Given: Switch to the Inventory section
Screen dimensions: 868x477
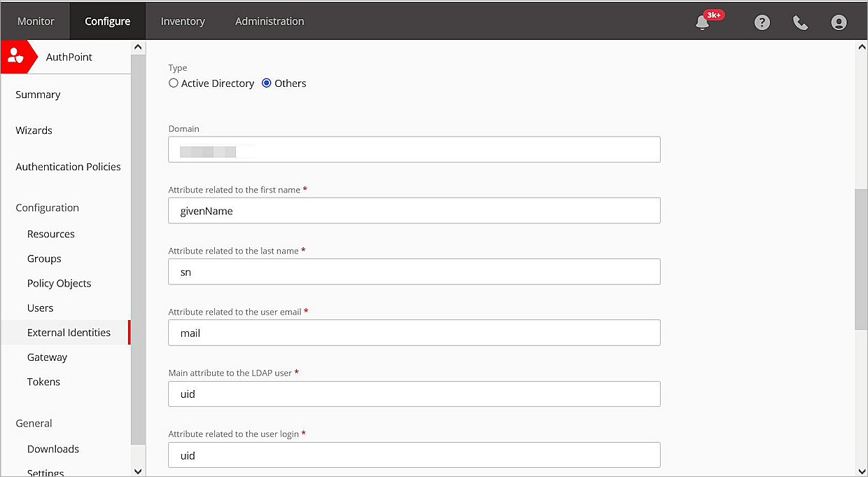Looking at the screenshot, I should tap(183, 21).
